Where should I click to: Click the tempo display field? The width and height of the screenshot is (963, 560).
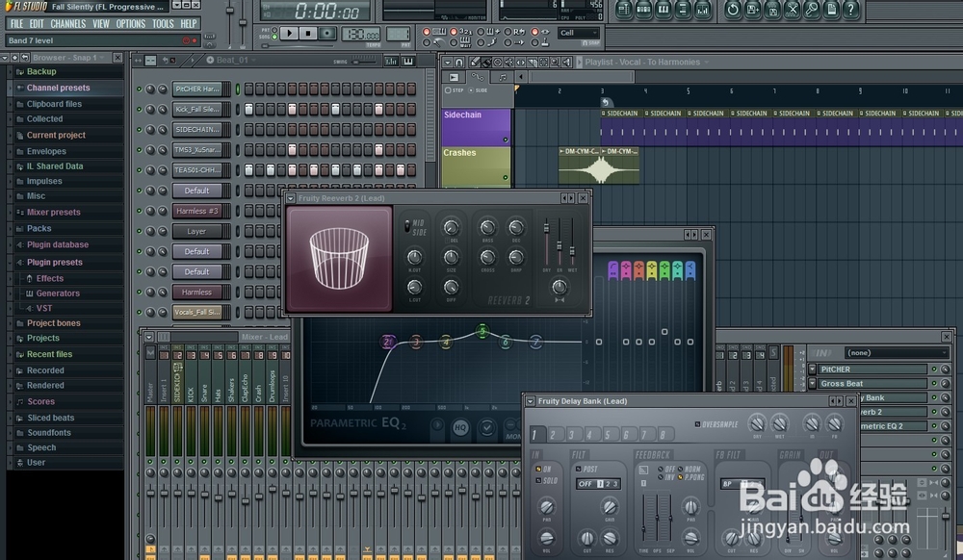362,35
